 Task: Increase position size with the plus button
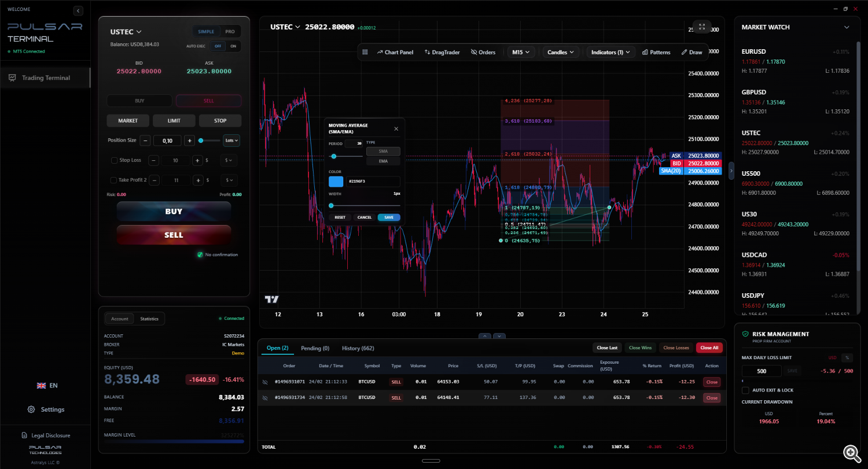coord(189,141)
